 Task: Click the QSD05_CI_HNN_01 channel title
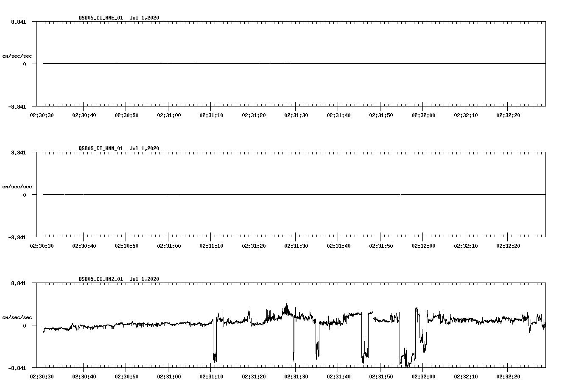click(x=101, y=148)
